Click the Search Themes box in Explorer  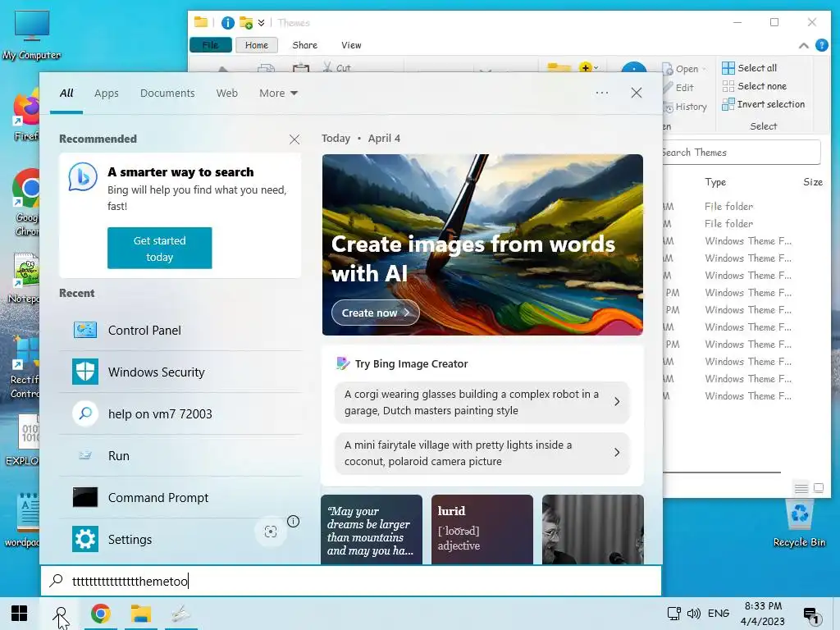click(x=742, y=153)
